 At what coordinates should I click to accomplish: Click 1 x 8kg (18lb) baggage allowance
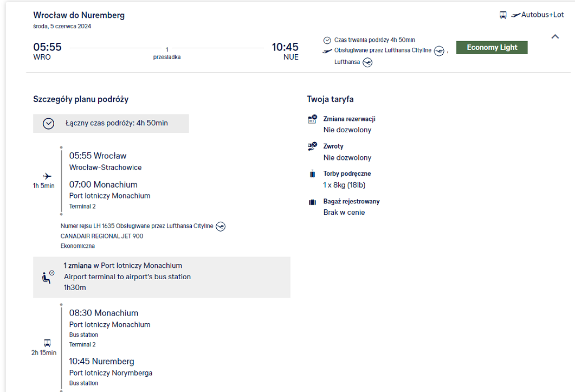click(x=344, y=185)
